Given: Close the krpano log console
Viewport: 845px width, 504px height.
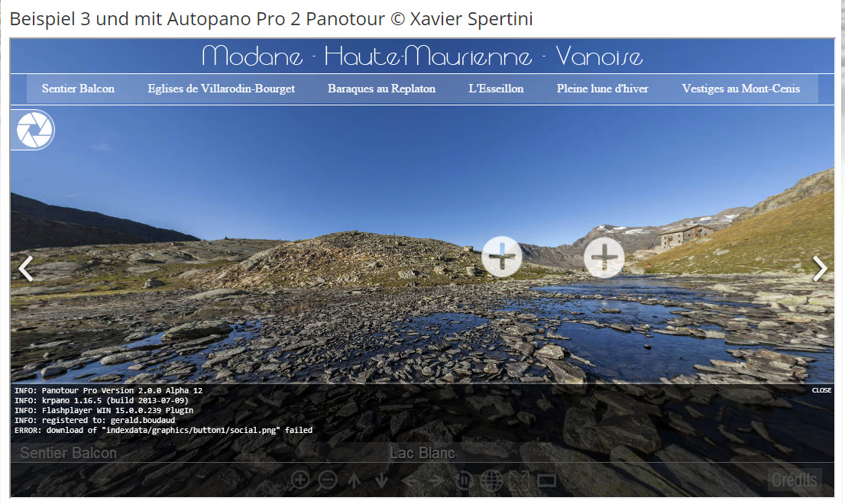Looking at the screenshot, I should pos(822,390).
